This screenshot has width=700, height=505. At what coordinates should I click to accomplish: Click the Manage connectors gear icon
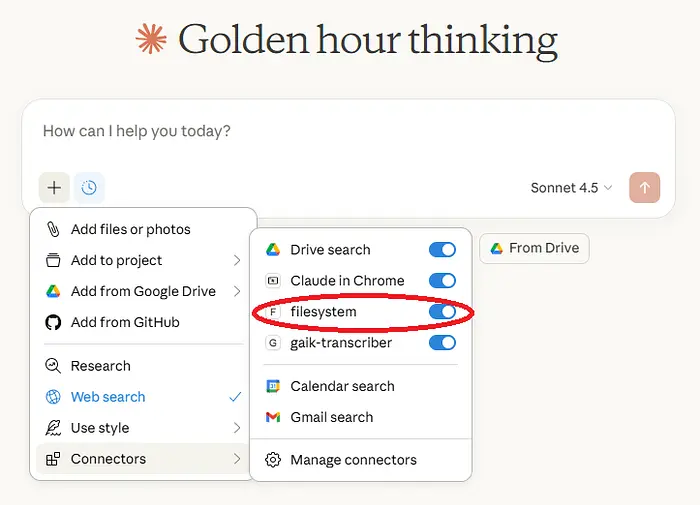point(272,460)
